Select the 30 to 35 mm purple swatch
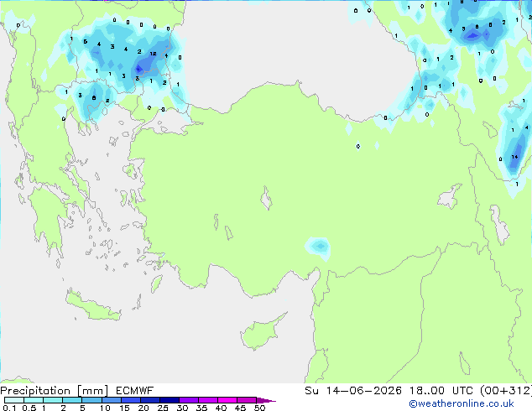The height and width of the screenshot is (411, 532). point(188,400)
